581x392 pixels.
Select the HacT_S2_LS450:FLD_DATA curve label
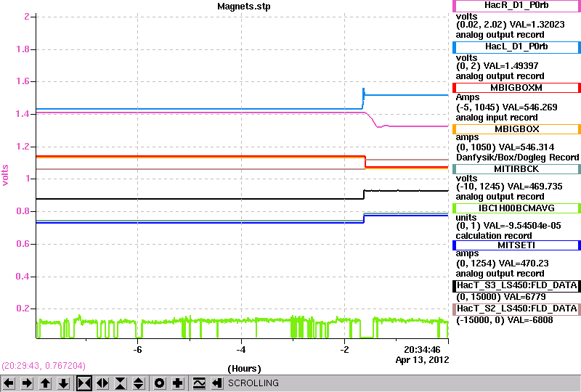coord(516,309)
